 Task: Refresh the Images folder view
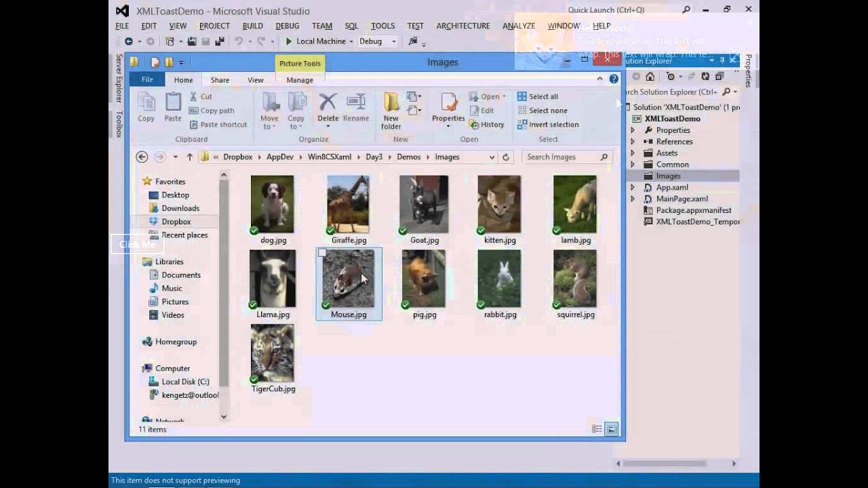point(505,157)
